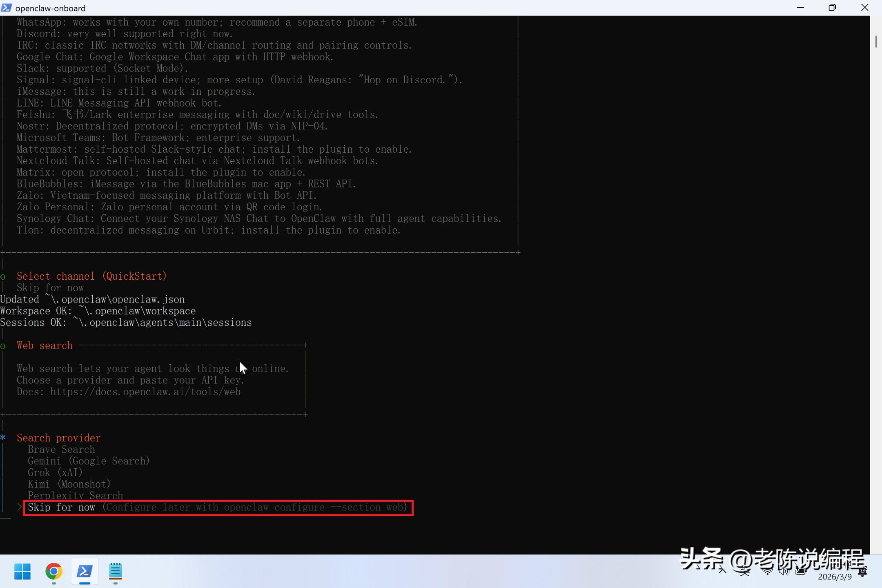Screen dimensions: 882x588
Task: Open Google Chrome from the taskbar
Action: pyautogui.click(x=53, y=571)
